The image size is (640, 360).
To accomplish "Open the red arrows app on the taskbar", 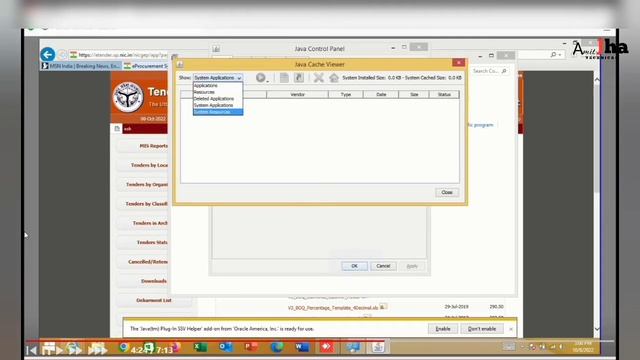I will pyautogui.click(x=327, y=347).
